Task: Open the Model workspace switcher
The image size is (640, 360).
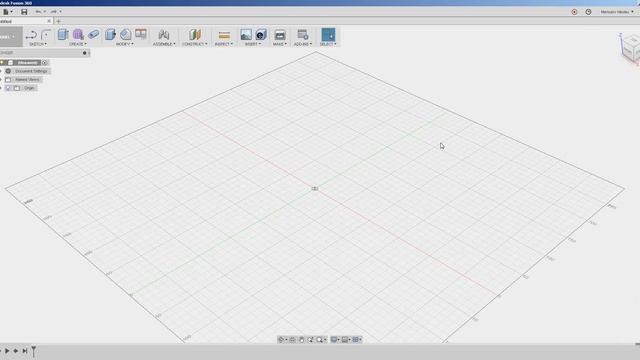Action: 11,37
